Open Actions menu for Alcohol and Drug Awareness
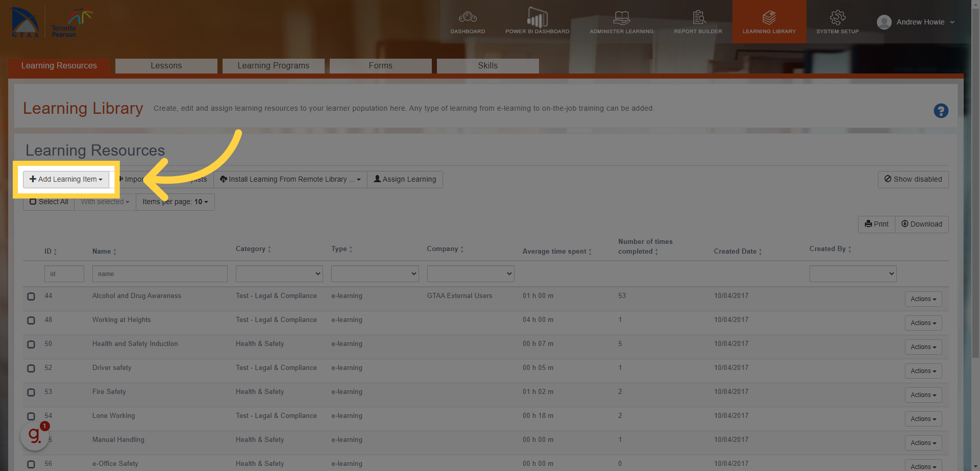Screen dimensions: 980x471 coord(923,299)
